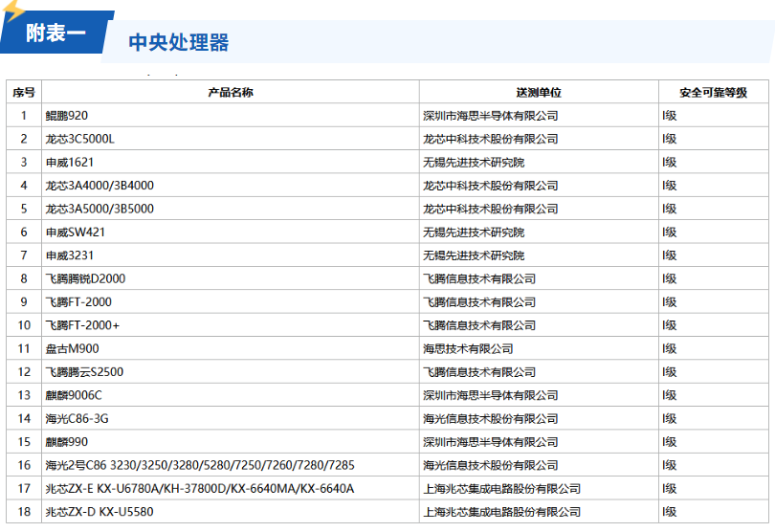This screenshot has width=775, height=532.
Task: Click 上海兆芯集成电路股份有限公司 in row 18
Action: (x=501, y=512)
